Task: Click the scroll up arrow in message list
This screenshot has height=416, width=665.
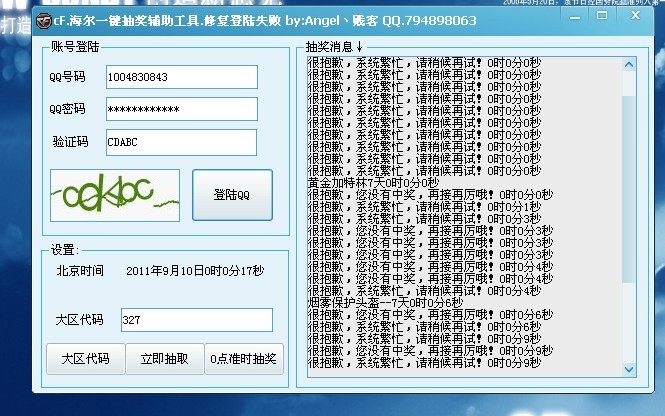Action: click(629, 65)
